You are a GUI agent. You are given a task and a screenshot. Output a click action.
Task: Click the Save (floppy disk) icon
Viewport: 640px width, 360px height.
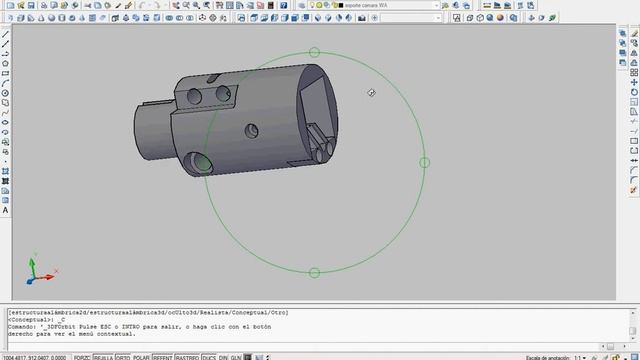(31, 5)
